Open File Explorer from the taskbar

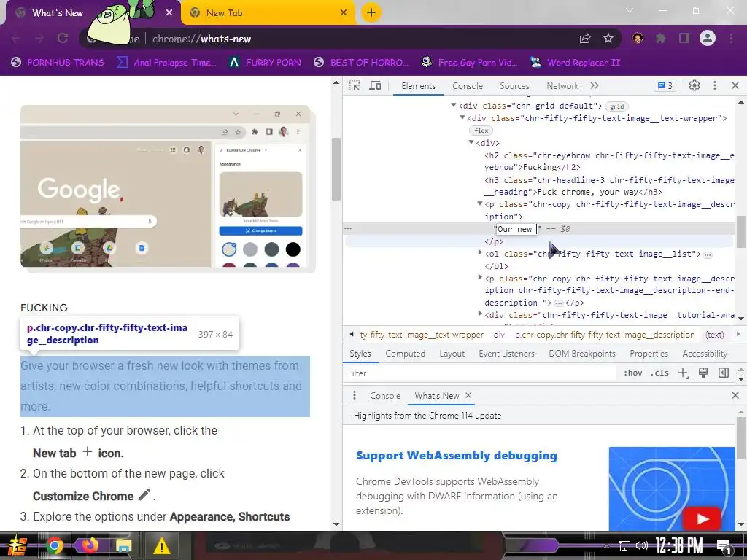[x=123, y=545]
